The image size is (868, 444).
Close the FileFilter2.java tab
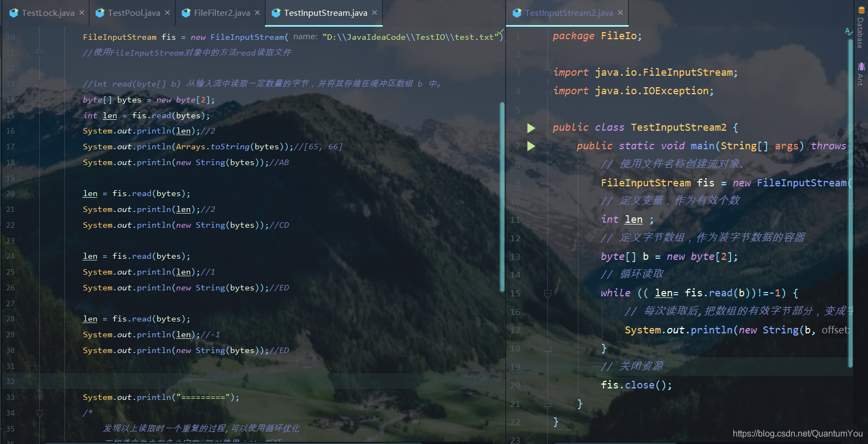click(257, 13)
